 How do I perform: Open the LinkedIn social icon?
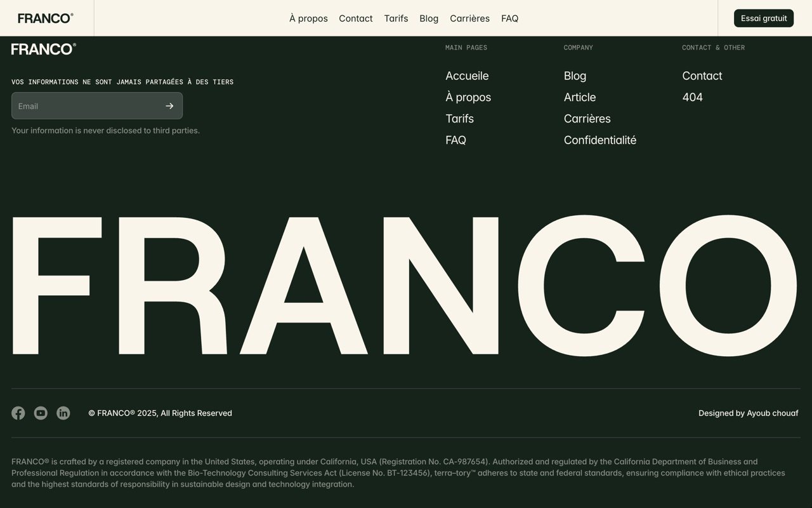(x=63, y=413)
